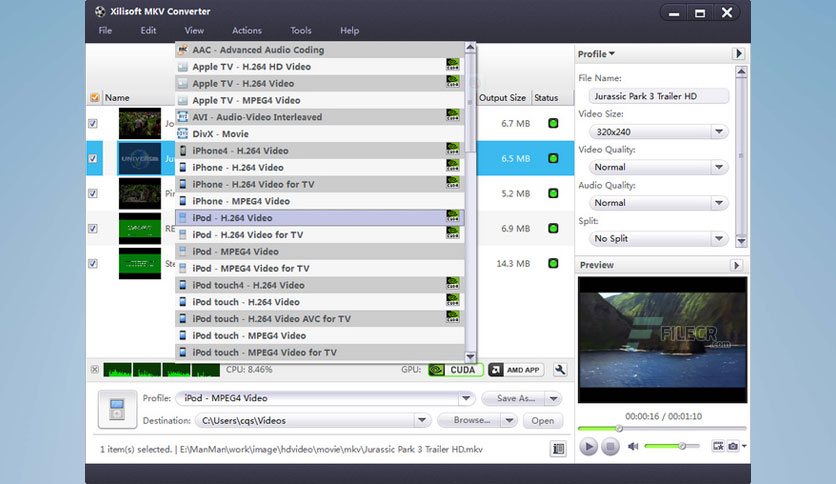This screenshot has height=484, width=836.
Task: Open the File menu
Action: pos(105,30)
